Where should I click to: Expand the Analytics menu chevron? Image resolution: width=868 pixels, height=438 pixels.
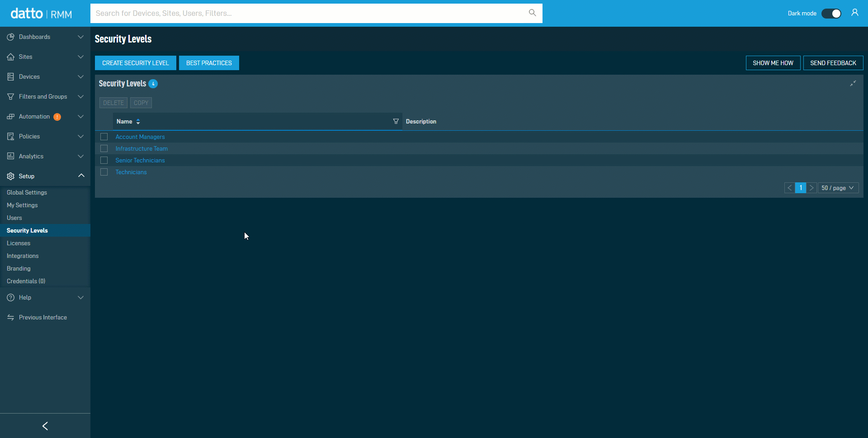coord(80,156)
